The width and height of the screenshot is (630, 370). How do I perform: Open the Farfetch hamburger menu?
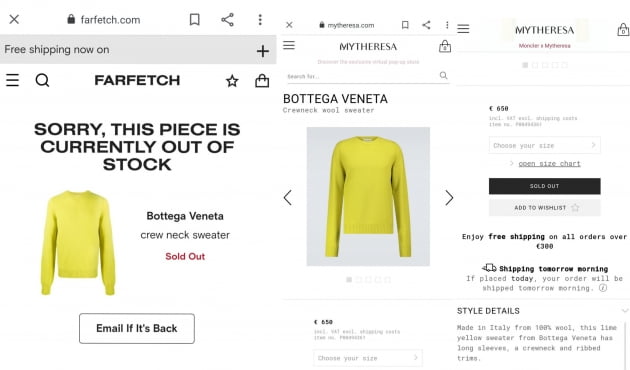tap(12, 80)
